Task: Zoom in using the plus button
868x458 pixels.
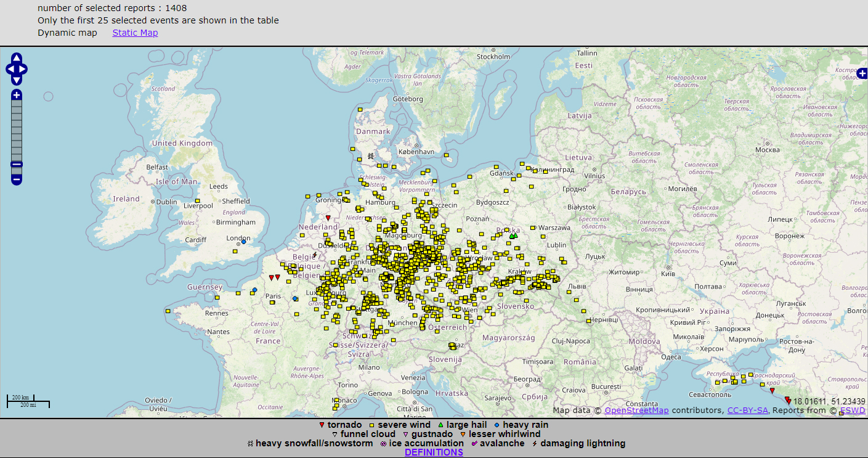Action: click(17, 95)
